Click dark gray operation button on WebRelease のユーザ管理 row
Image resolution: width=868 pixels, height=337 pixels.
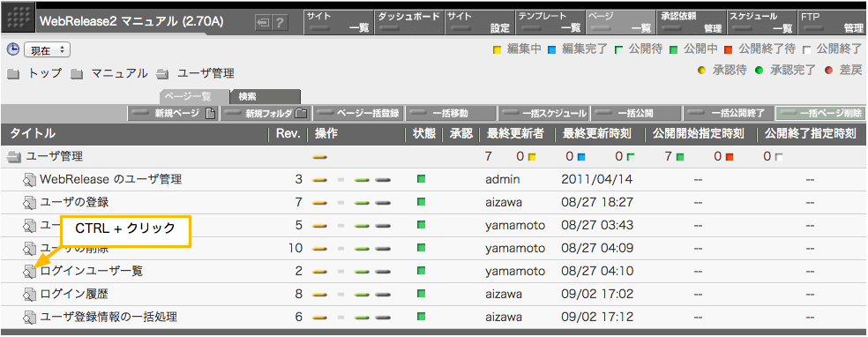[383, 180]
